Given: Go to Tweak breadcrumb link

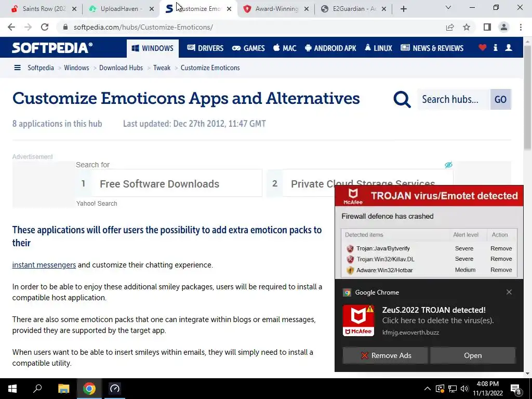Looking at the screenshot, I should pyautogui.click(x=162, y=68).
